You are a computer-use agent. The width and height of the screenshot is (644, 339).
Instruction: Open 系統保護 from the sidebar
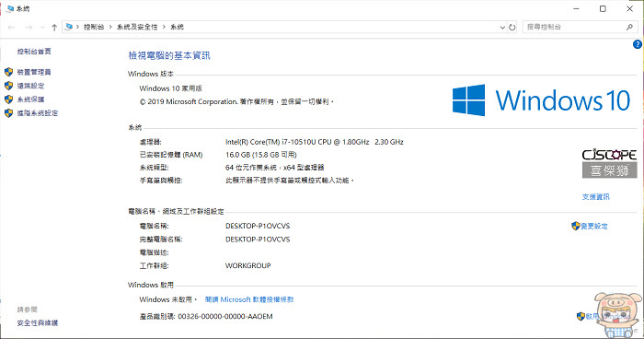(x=30, y=99)
